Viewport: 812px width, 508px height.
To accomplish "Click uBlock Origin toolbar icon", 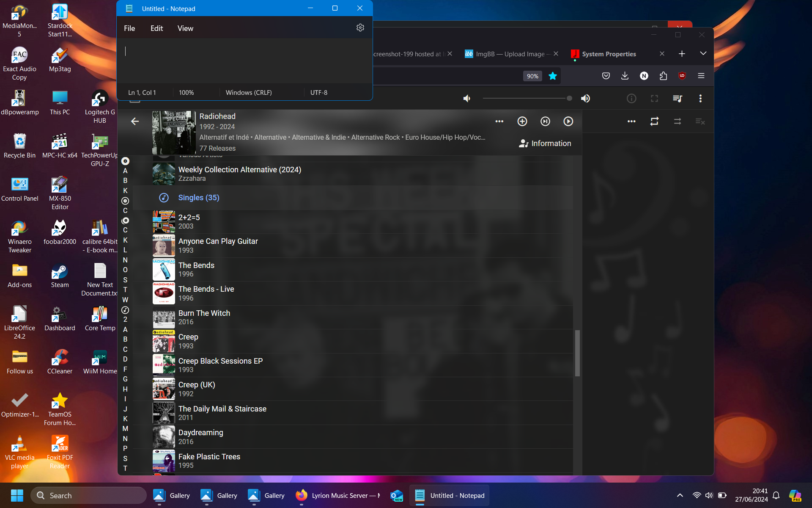I will pos(682,76).
